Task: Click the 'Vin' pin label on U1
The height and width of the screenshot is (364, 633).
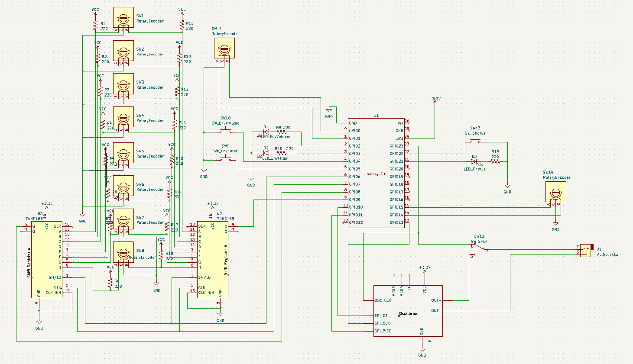Action: point(400,123)
